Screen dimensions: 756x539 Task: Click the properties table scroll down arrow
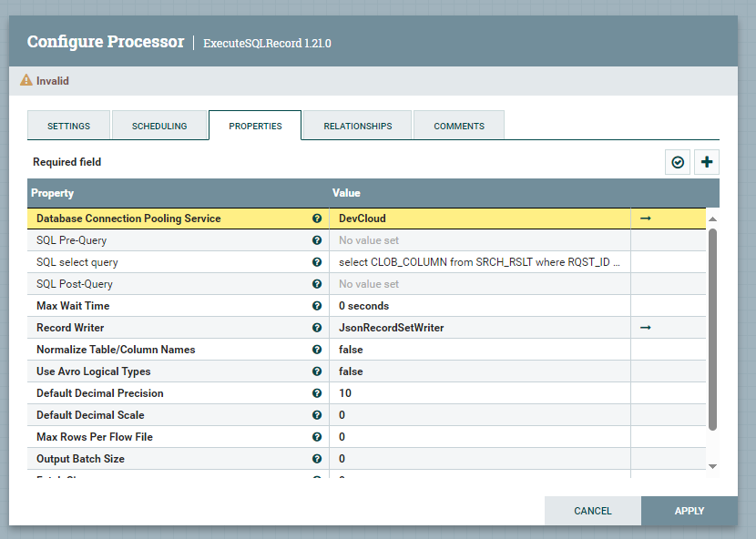pos(712,466)
